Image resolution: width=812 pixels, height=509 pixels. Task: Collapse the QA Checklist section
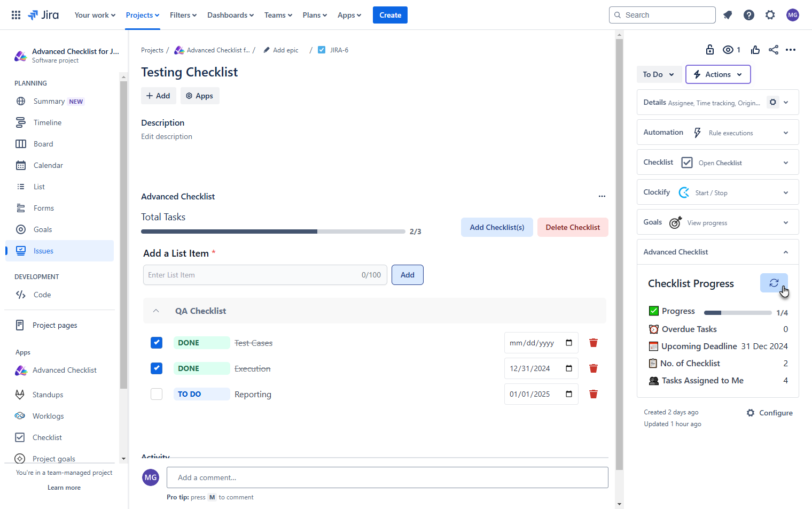(x=156, y=311)
